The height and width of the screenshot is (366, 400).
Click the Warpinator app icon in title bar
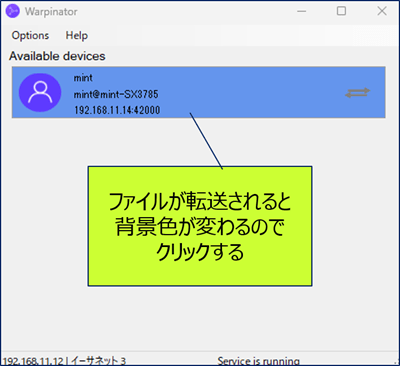click(x=13, y=11)
